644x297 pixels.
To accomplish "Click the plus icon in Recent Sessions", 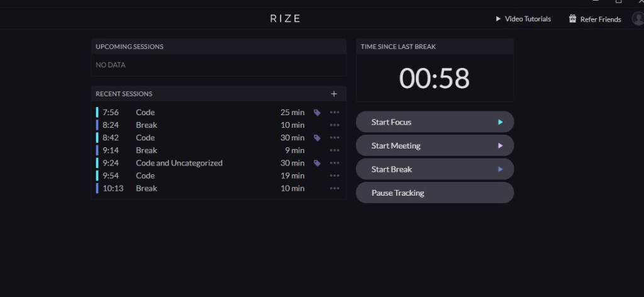I will [334, 94].
